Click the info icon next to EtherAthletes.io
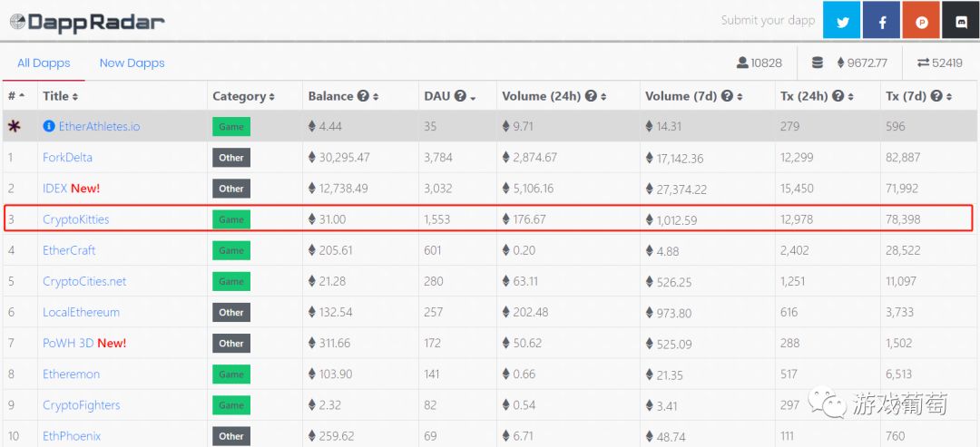The height and width of the screenshot is (447, 980). click(49, 126)
